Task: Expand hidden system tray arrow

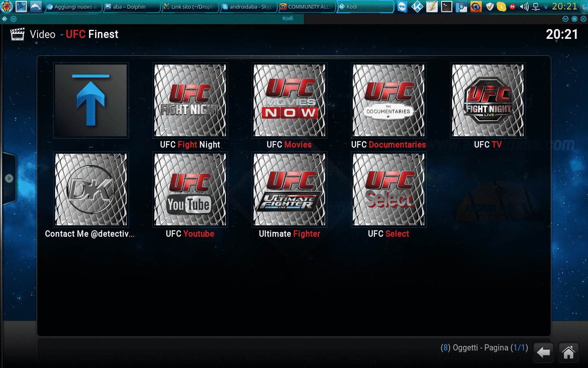Action: [x=546, y=7]
